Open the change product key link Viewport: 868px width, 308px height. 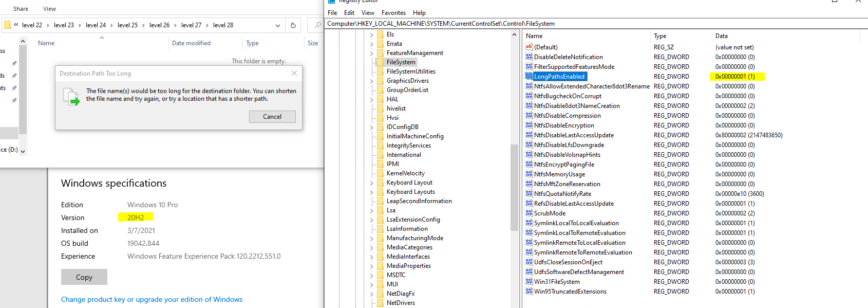click(152, 299)
